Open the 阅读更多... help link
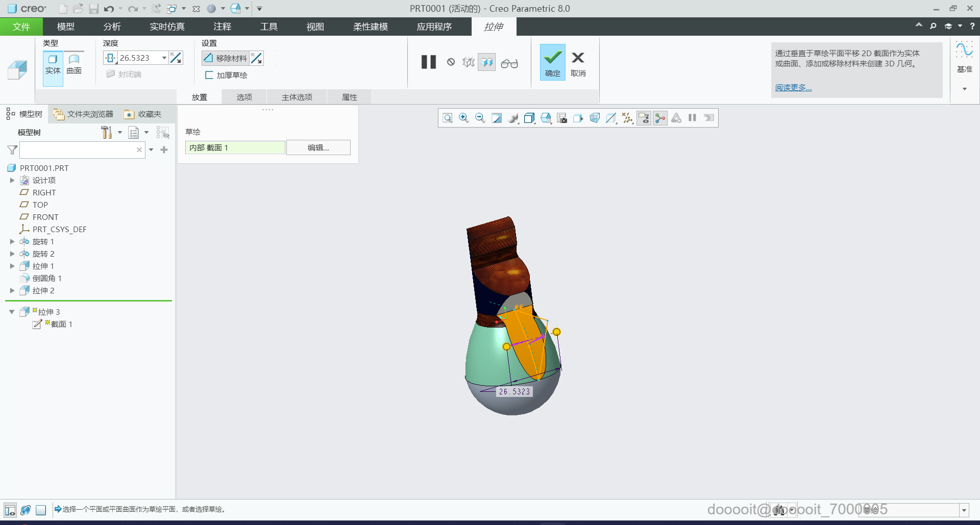Viewport: 980px width, 525px height. tap(793, 88)
